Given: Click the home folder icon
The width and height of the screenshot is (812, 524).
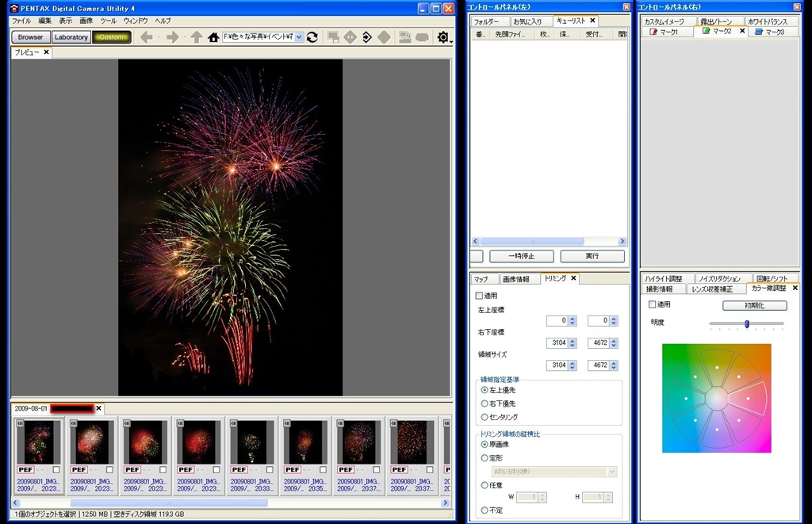Looking at the screenshot, I should [213, 37].
